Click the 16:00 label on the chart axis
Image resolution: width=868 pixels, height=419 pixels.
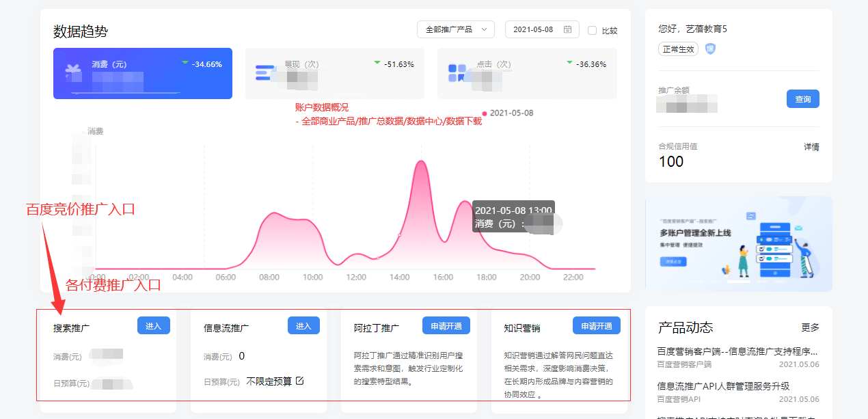(x=443, y=278)
